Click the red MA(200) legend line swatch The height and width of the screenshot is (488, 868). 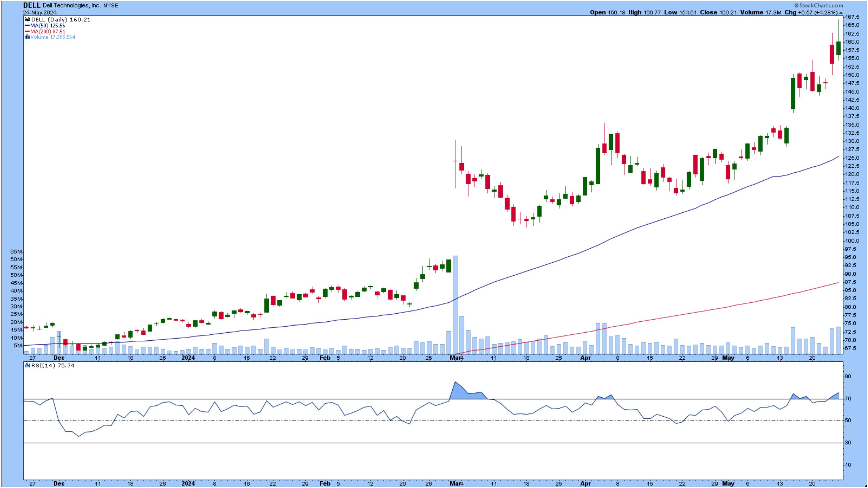27,31
